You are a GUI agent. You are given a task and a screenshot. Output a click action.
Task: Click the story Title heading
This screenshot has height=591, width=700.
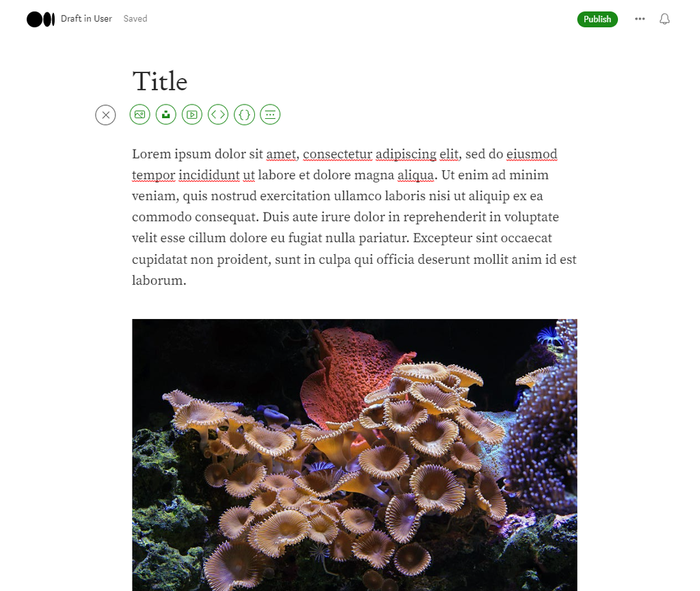160,81
